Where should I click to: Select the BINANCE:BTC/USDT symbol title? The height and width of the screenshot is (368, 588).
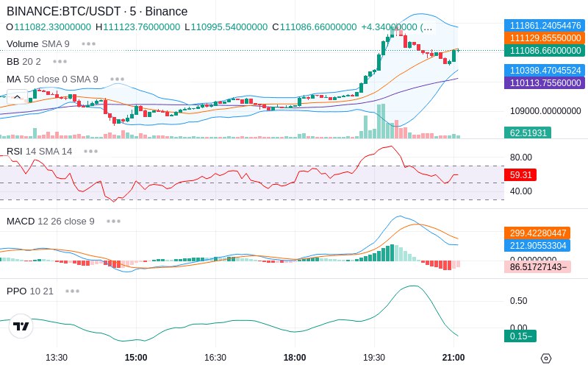(97, 11)
